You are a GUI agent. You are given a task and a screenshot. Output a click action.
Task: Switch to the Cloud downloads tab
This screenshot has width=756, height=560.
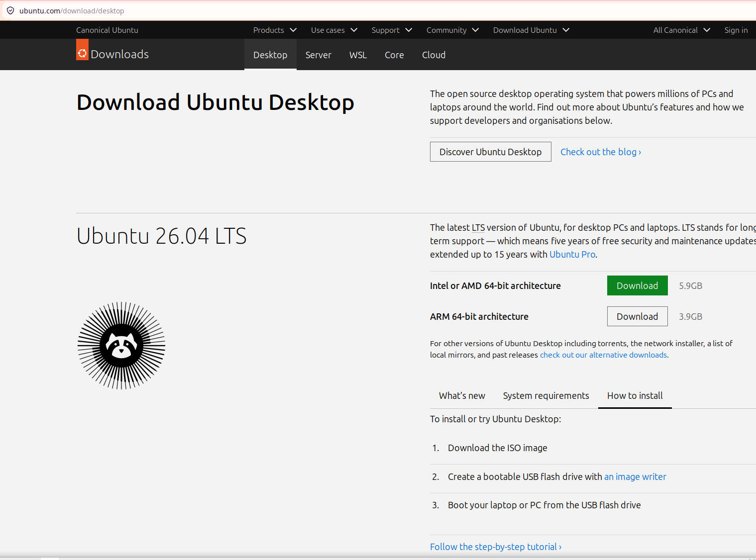tap(434, 55)
